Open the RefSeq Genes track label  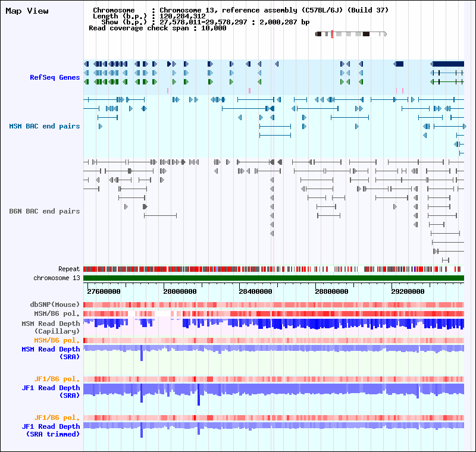pos(55,77)
